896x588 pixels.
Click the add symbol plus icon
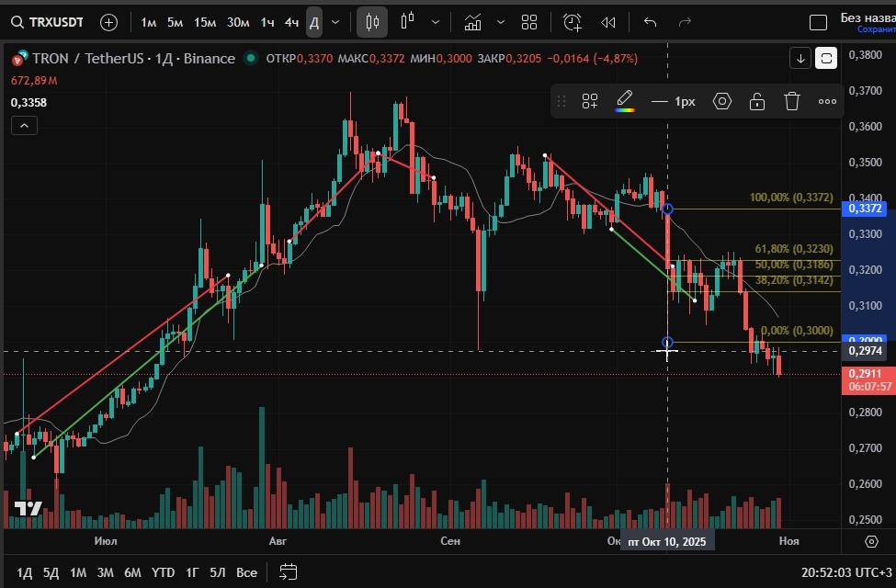108,22
